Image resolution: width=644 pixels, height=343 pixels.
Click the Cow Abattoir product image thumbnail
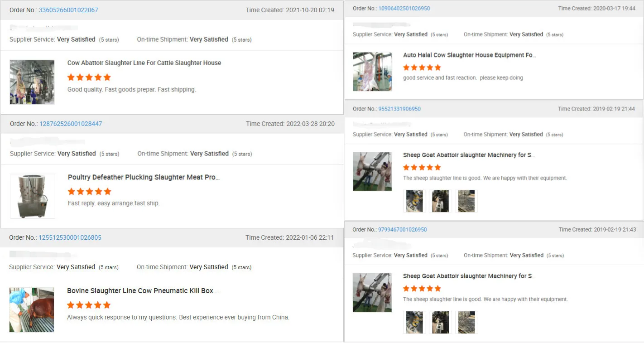(32, 82)
